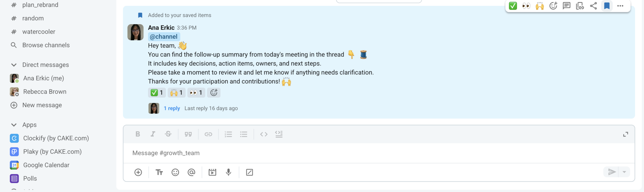Open more message actions with the ellipsis
The height and width of the screenshot is (192, 644).
(x=620, y=6)
